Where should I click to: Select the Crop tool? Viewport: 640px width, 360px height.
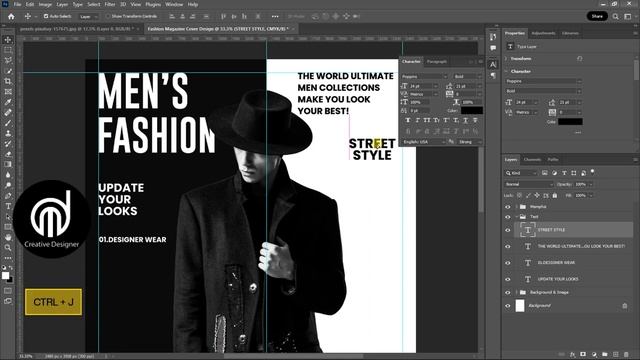[x=8, y=81]
